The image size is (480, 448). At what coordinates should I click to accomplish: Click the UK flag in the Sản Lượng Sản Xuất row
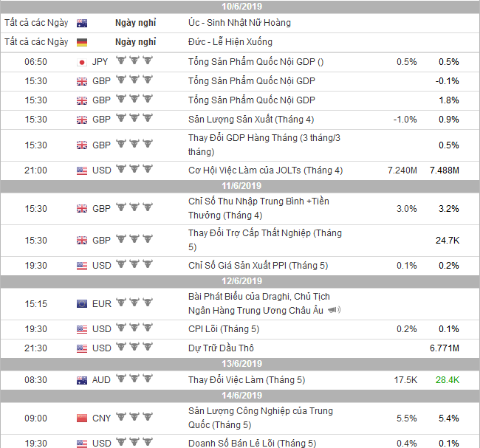tap(81, 119)
